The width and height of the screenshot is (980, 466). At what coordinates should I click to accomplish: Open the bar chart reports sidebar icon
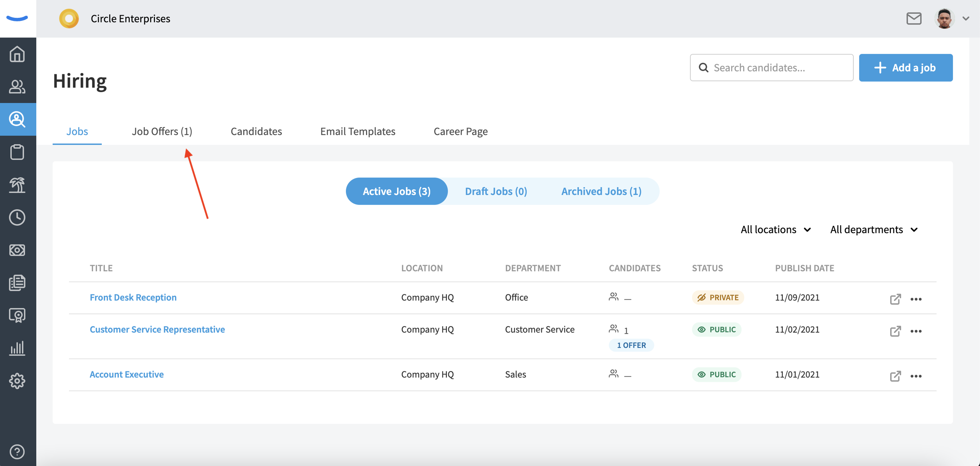pos(17,348)
